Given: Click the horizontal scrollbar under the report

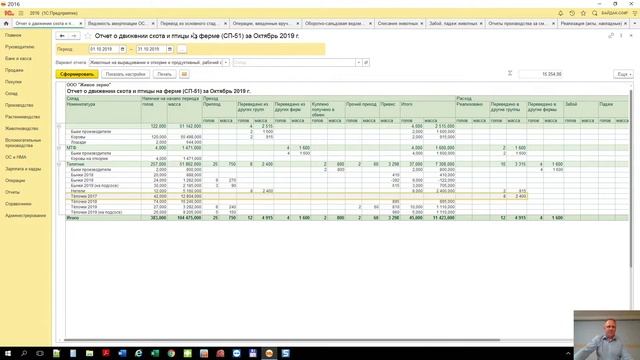Looking at the screenshot, I should 282,340.
